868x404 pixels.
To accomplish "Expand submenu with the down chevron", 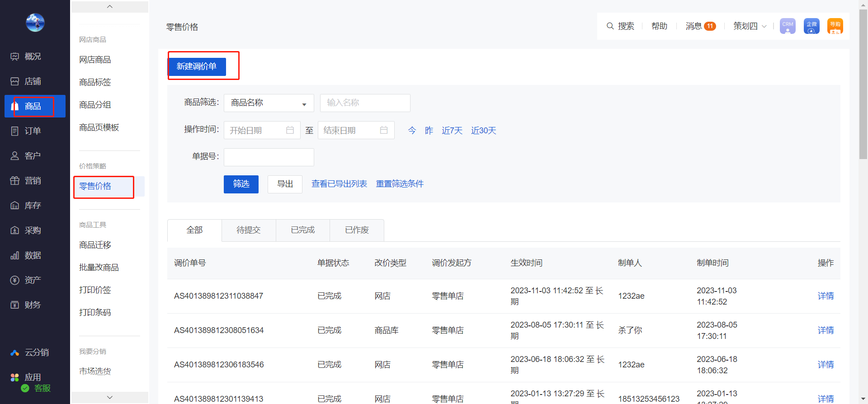I will point(110,397).
